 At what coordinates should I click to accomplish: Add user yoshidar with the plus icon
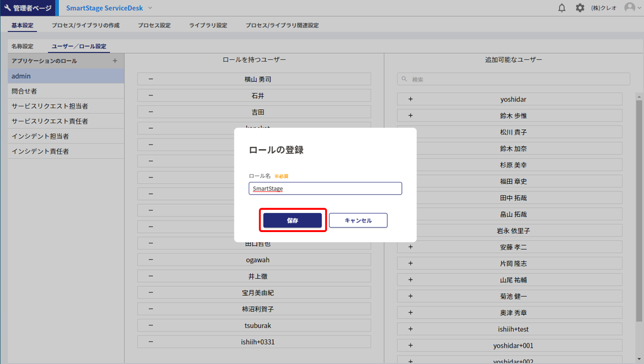click(410, 100)
